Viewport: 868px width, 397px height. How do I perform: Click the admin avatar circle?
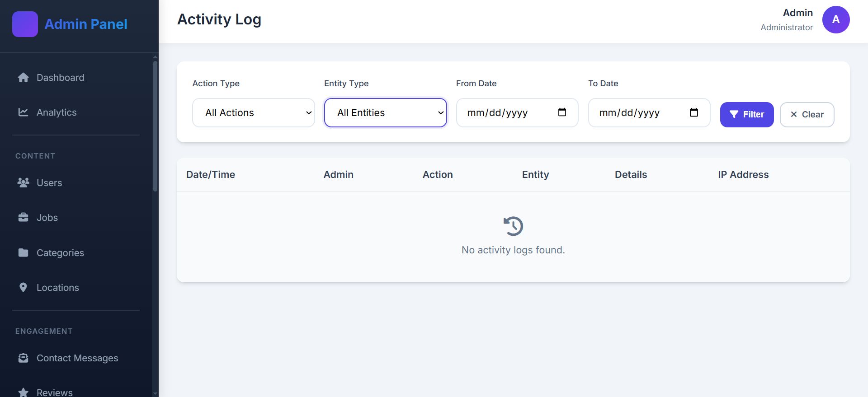pyautogui.click(x=835, y=19)
